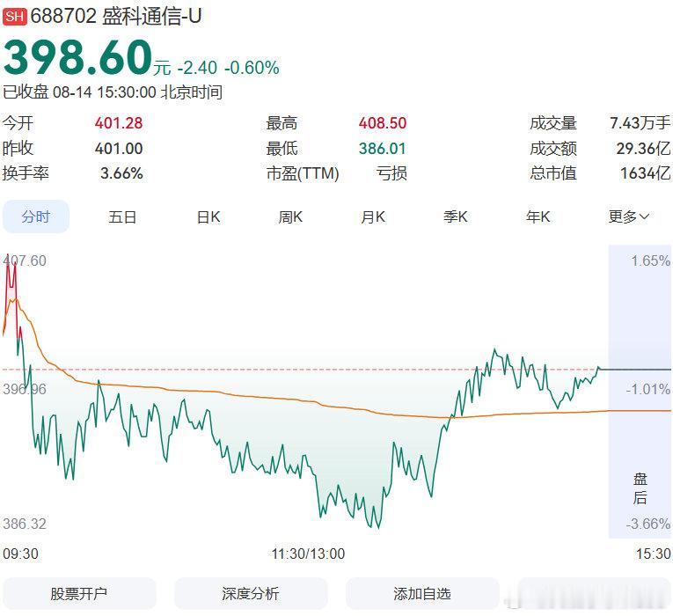Click the 市盈(TTM) label
Image resolution: width=673 pixels, height=616 pixels.
click(303, 173)
